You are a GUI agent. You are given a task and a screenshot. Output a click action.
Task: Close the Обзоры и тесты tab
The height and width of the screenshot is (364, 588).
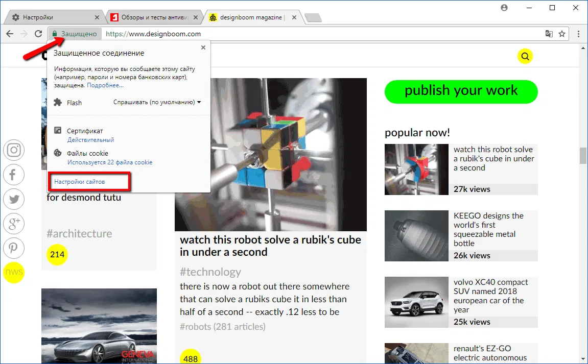(x=195, y=17)
